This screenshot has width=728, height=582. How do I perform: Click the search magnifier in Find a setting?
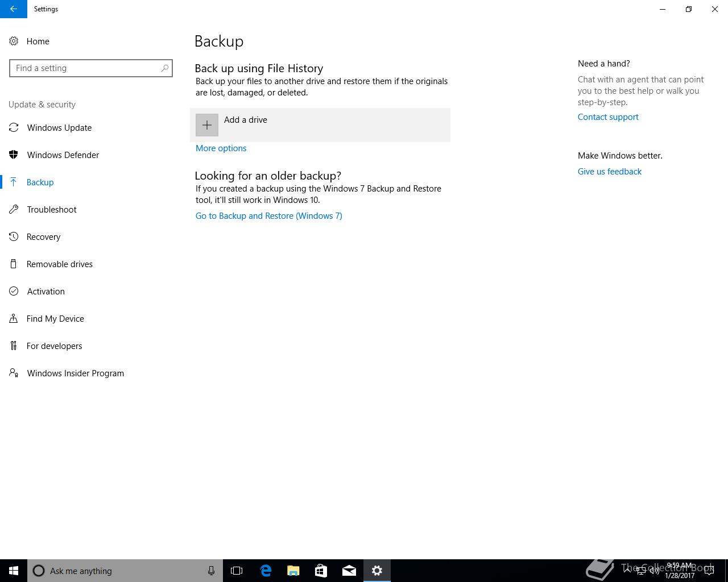click(165, 68)
